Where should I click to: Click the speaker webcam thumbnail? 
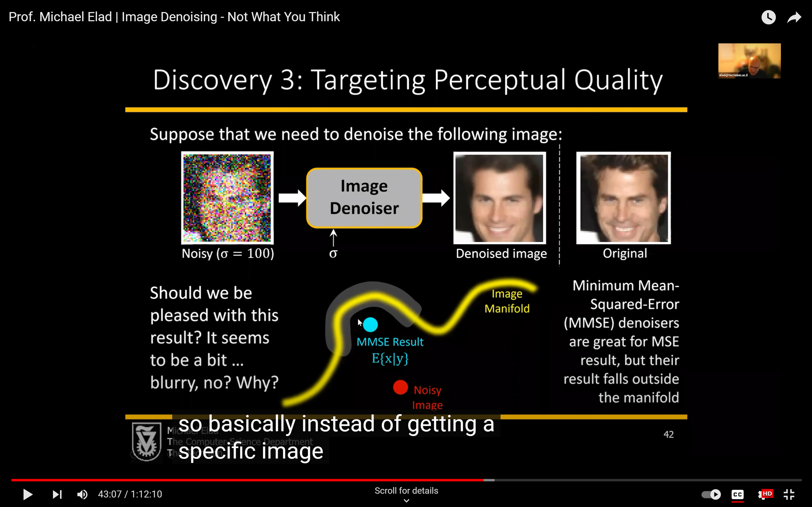coord(749,61)
